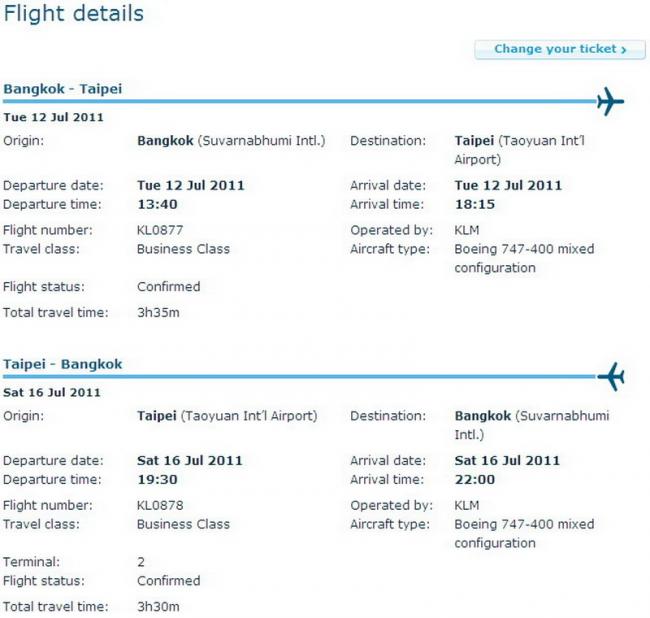This screenshot has width=650, height=618.
Task: Select the Bangkok - Taipei section heading
Action: pos(63,89)
